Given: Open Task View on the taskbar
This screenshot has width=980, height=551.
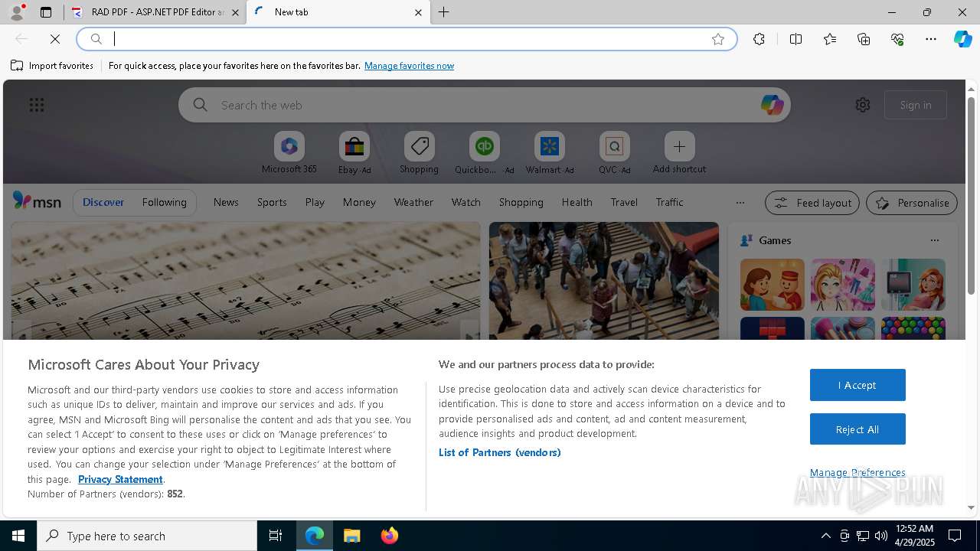Looking at the screenshot, I should point(276,536).
